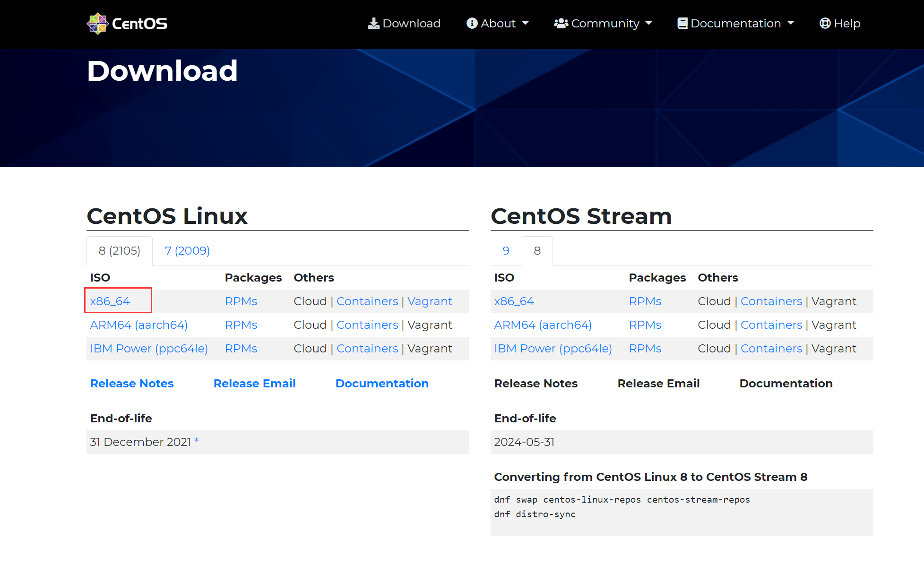Switch to CentOS Linux 7 (2009) tab
924x565 pixels.
(186, 251)
